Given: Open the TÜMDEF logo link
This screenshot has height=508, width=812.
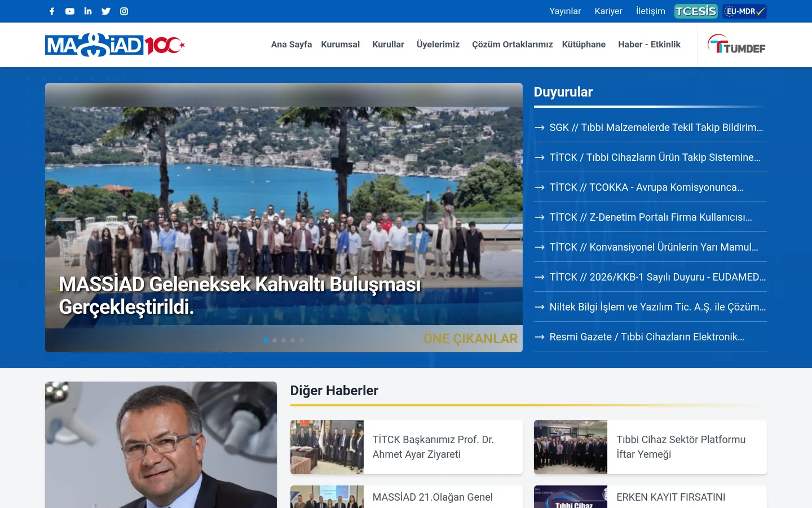Looking at the screenshot, I should coord(736,44).
